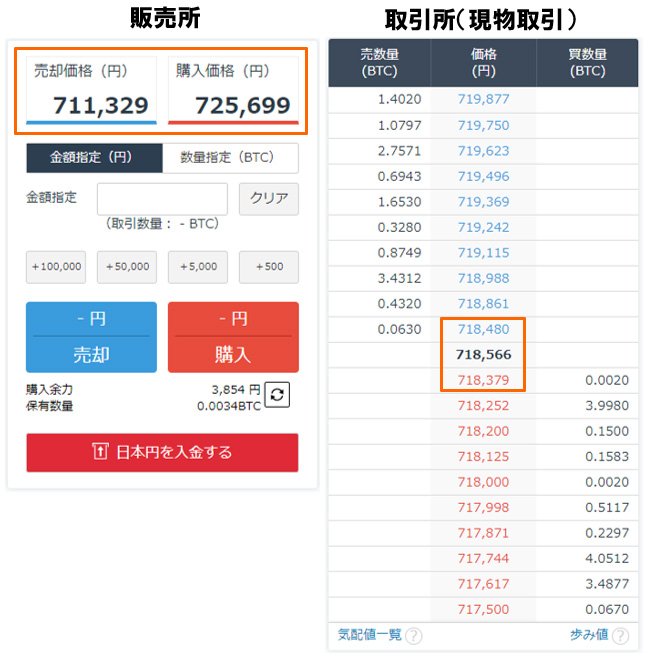Select ask price 719,369
Viewport: 648px width, 659px height.
point(483,202)
